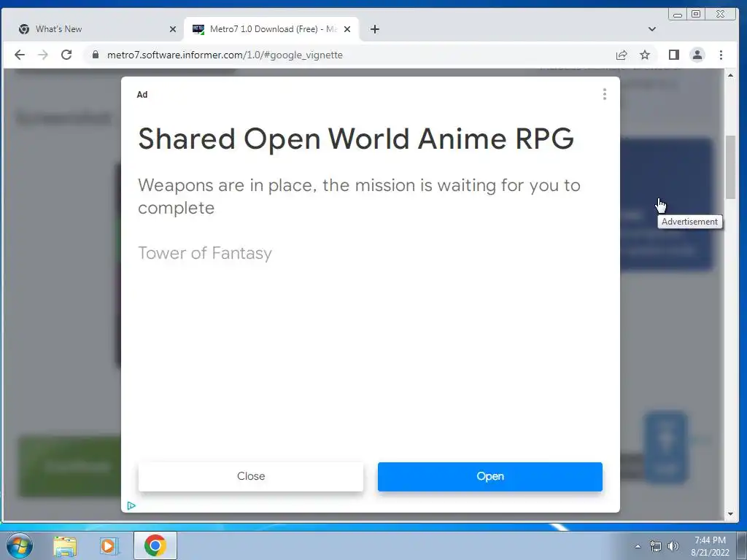The image size is (747, 560).
Task: Open the ad options three-dot menu
Action: point(605,94)
